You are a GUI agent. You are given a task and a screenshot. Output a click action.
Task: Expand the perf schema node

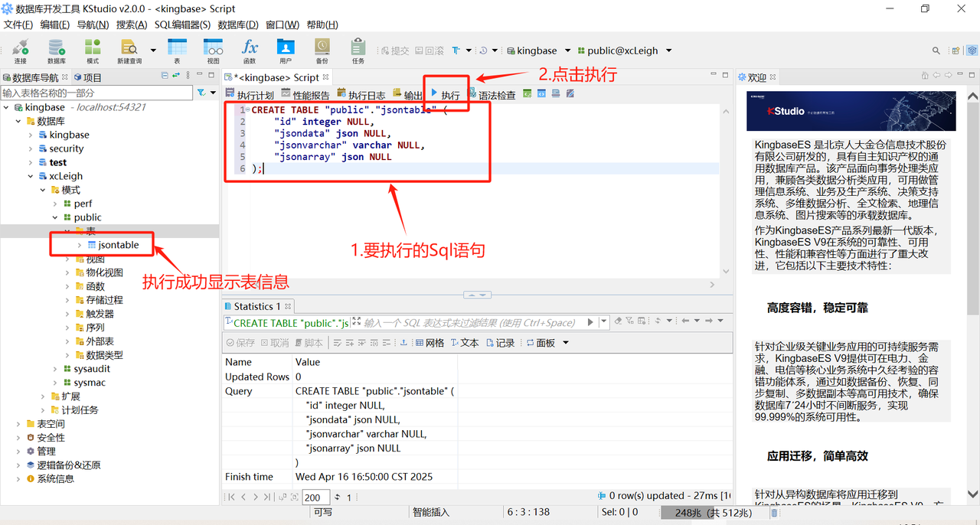[x=56, y=204]
